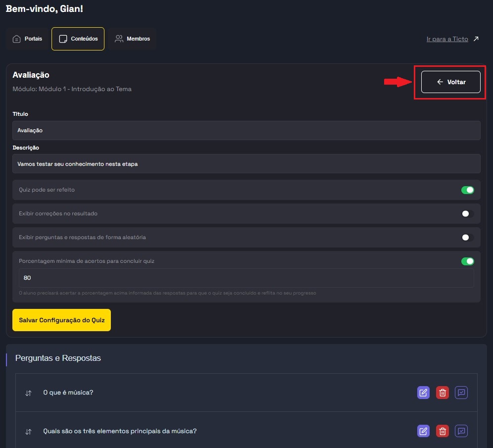The height and width of the screenshot is (448, 493).
Task: Click reorder arrows beside 'O que é música?'
Action: pos(28,393)
